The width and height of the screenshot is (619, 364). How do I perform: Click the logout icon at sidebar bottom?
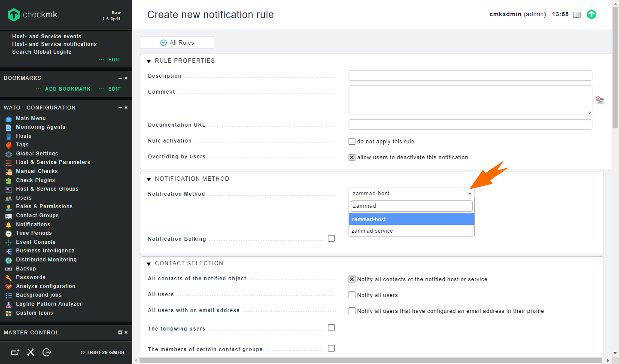tap(47, 352)
